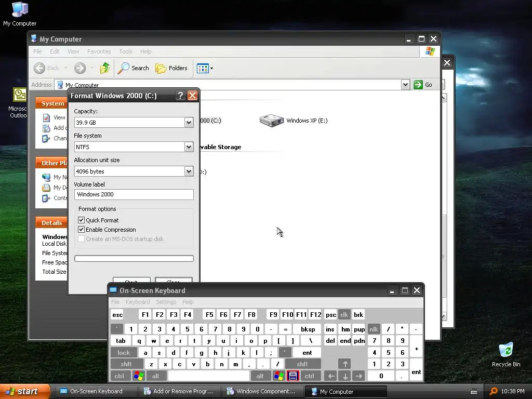Click the left arrow key on keyboard
The image size is (532, 399).
pyautogui.click(x=331, y=376)
